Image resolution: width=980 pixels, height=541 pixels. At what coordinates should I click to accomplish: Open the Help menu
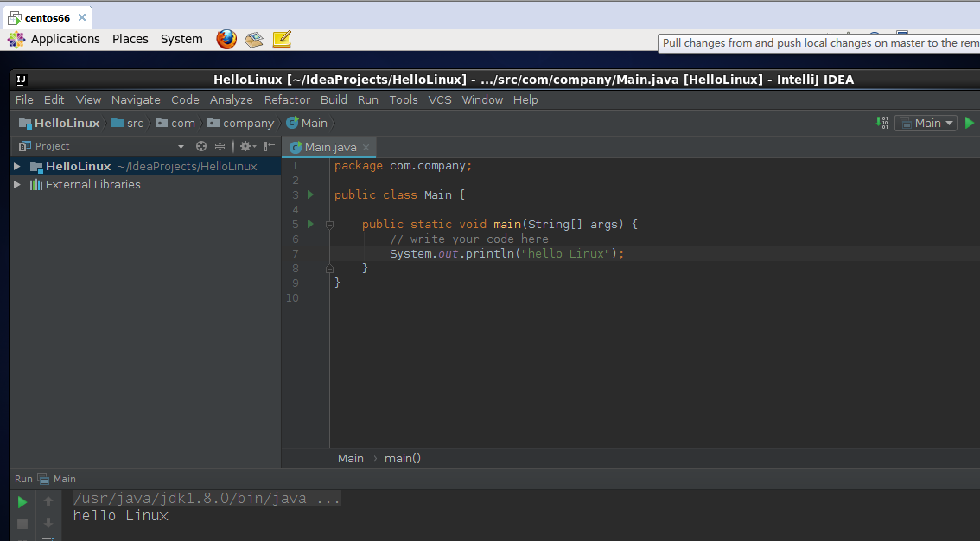pyautogui.click(x=525, y=100)
